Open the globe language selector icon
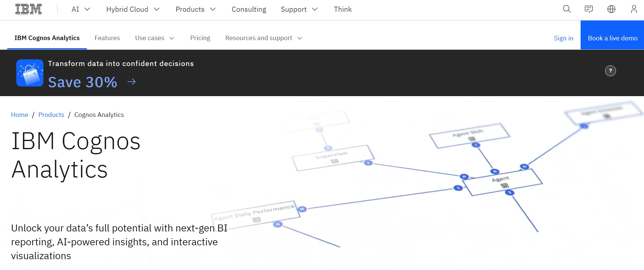This screenshot has width=644, height=270. point(611,9)
